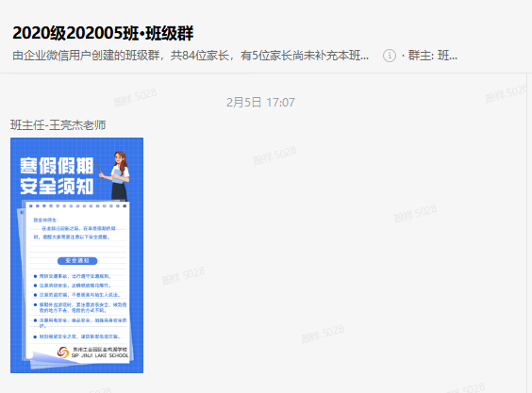Click the group title 2020级202005班·班级群

click(x=103, y=33)
